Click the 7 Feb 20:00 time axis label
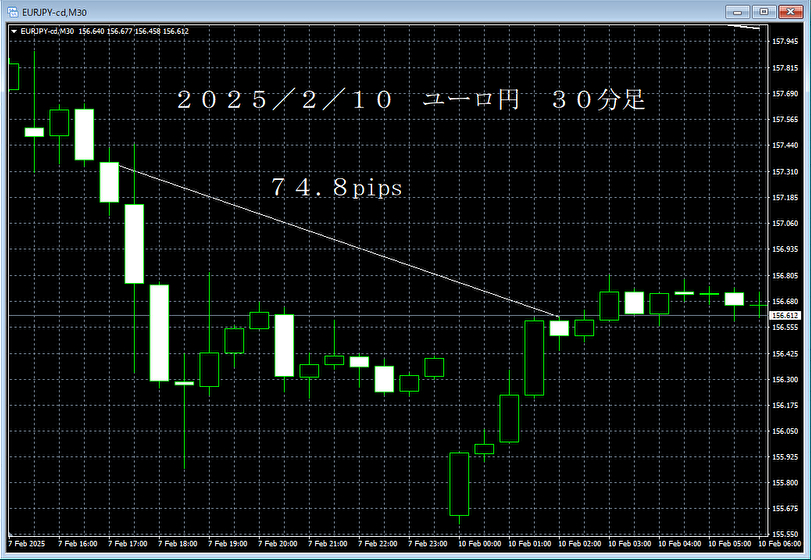This screenshot has width=811, height=560. [x=278, y=544]
